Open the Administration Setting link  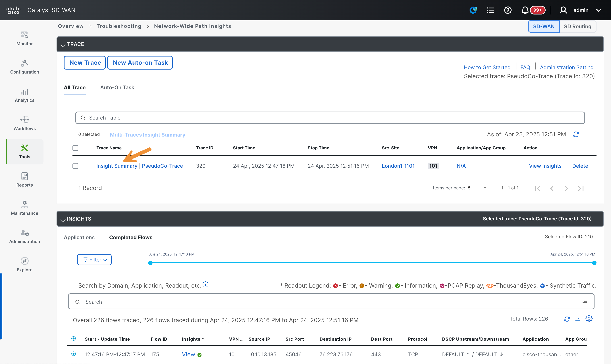coord(567,67)
